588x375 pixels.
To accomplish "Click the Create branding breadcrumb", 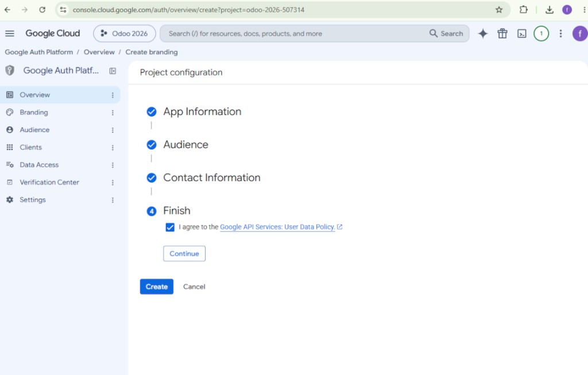I will (152, 52).
